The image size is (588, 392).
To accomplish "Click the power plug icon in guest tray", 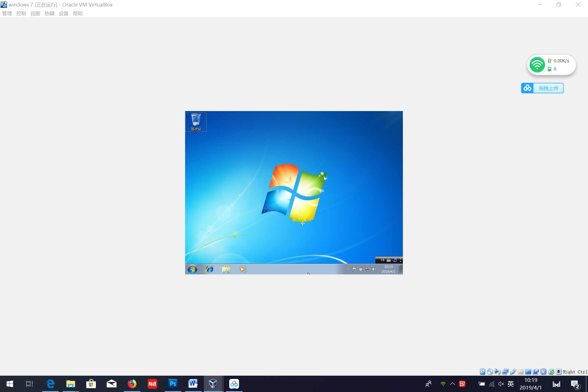I will tap(361, 269).
